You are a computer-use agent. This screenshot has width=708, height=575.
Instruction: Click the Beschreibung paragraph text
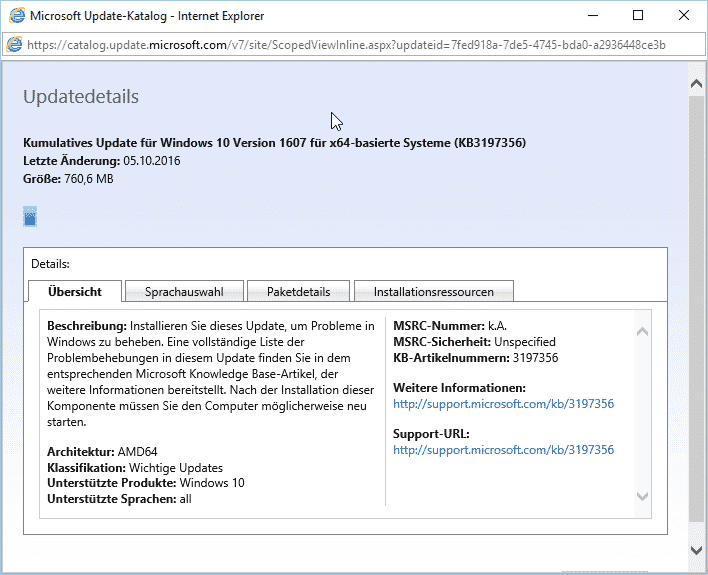(211, 374)
